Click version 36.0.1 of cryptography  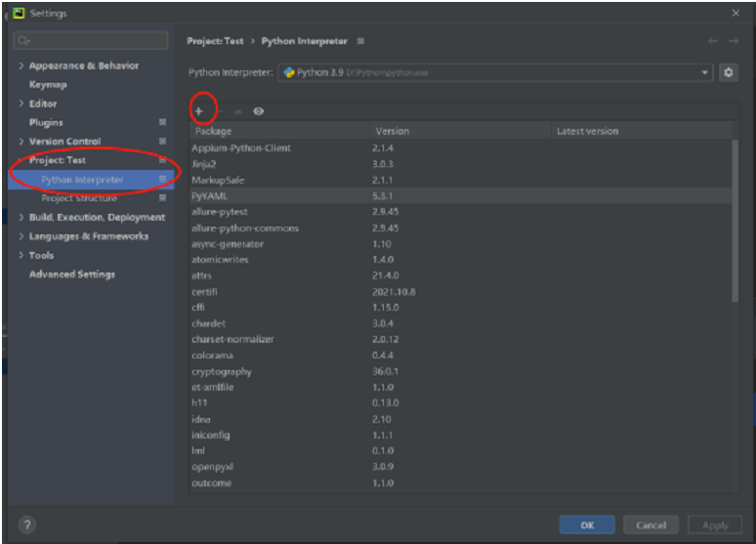point(385,371)
